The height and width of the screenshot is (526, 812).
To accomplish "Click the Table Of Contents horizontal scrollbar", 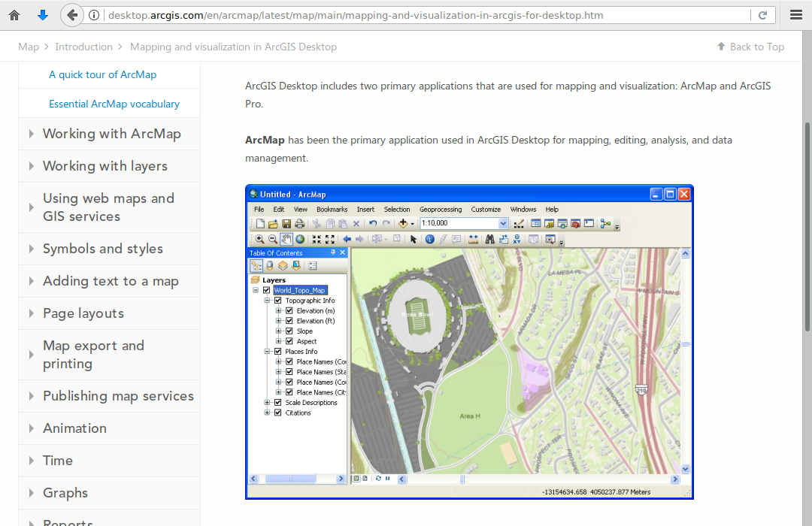I will click(290, 479).
